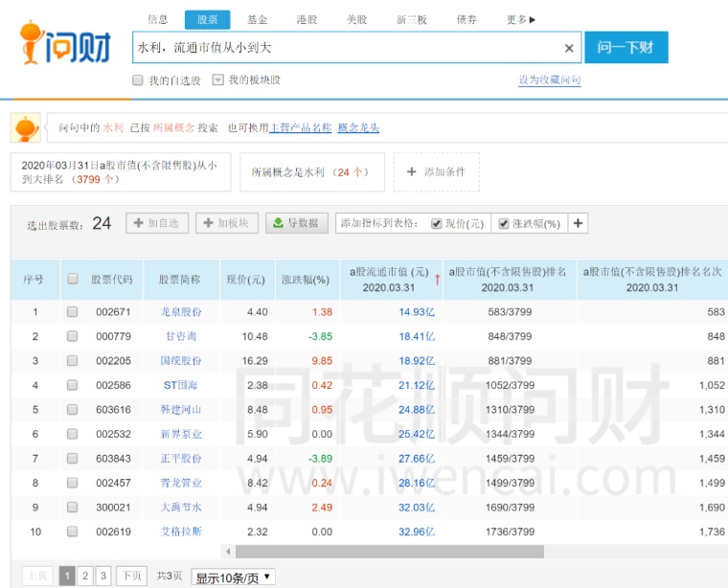Open stock 甘咨询

click(x=181, y=336)
